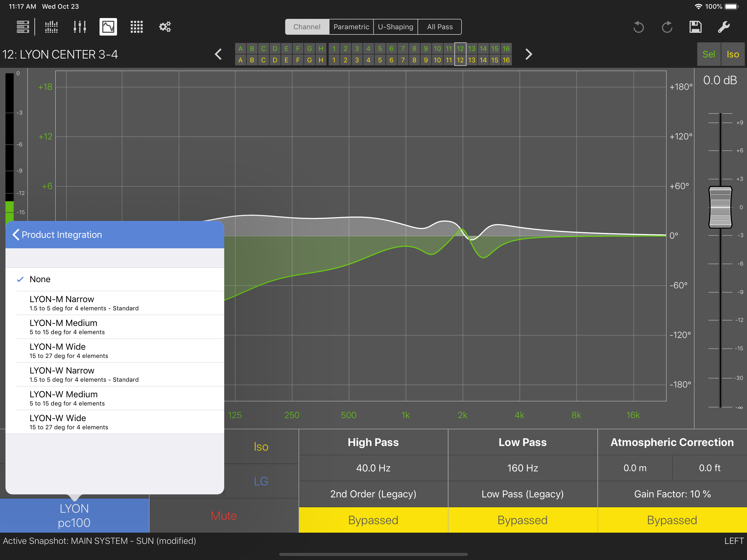Toggle Iso button at top right
747x560 pixels.
(733, 54)
